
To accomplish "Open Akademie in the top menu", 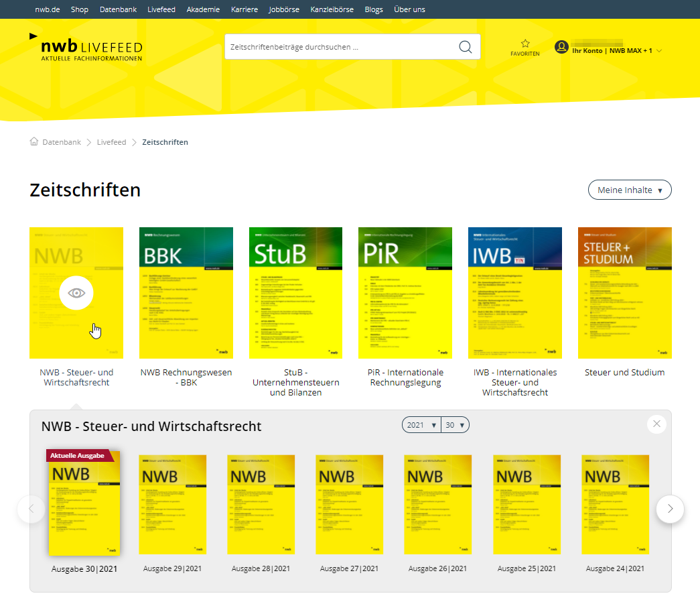I will pyautogui.click(x=203, y=9).
